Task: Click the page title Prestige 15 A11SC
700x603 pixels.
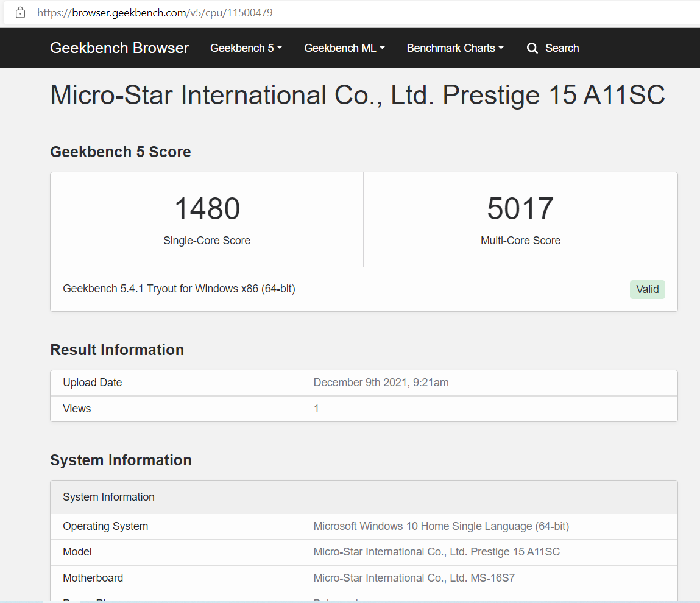Action: pos(358,95)
